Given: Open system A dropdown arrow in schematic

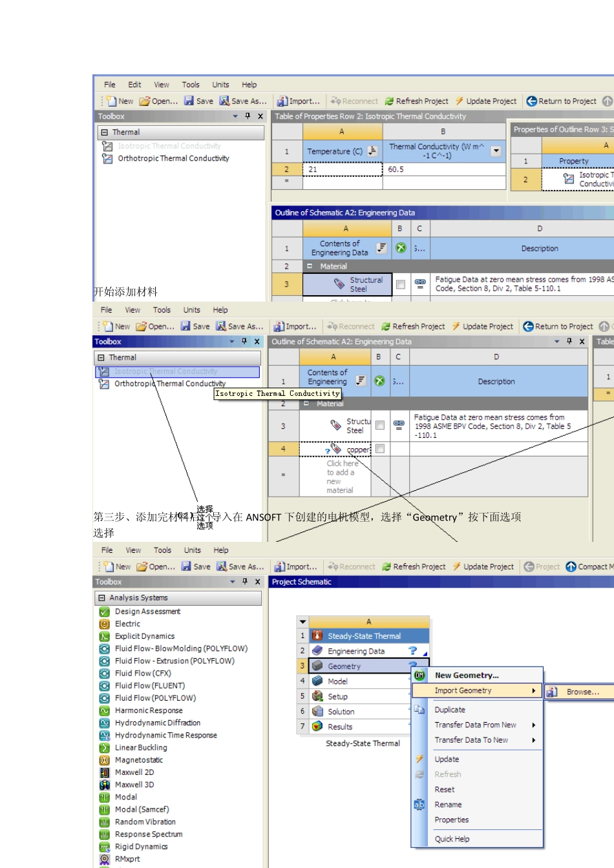Looking at the screenshot, I should click(x=302, y=621).
